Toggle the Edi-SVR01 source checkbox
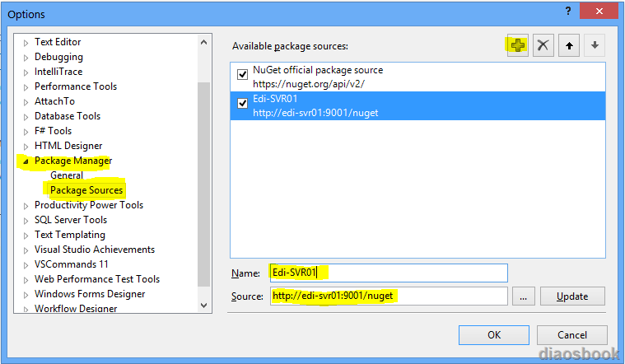The image size is (625, 364). [242, 103]
